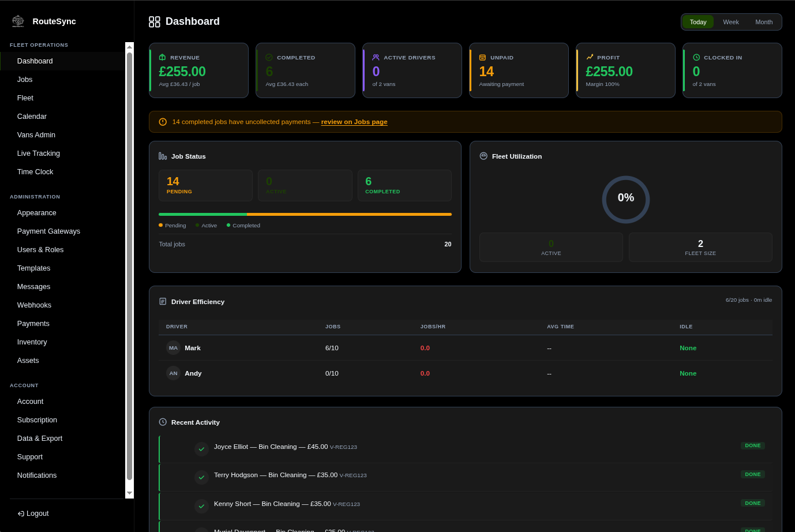Open Webhooks settings
795x532 pixels.
[x=62, y=305]
